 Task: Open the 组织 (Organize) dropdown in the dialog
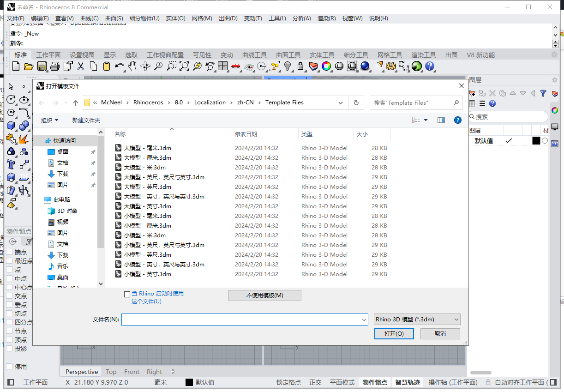tap(50, 120)
